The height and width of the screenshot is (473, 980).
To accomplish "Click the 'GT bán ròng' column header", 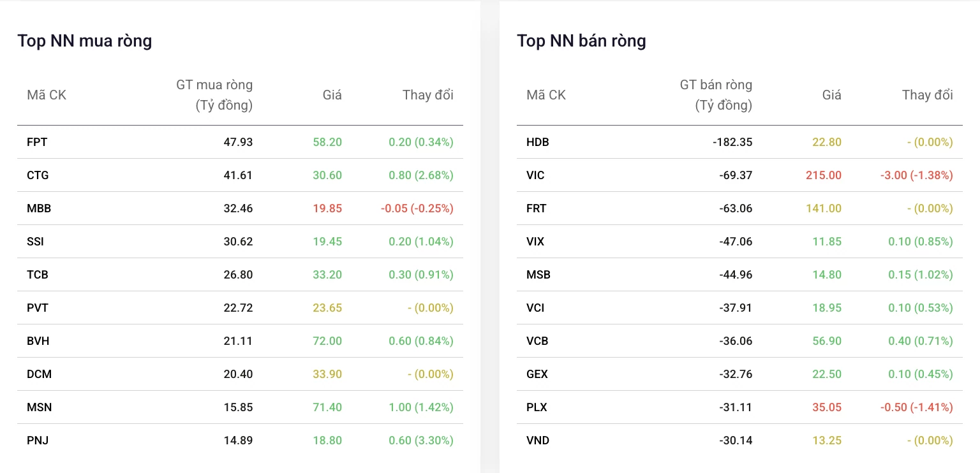I will [716, 95].
